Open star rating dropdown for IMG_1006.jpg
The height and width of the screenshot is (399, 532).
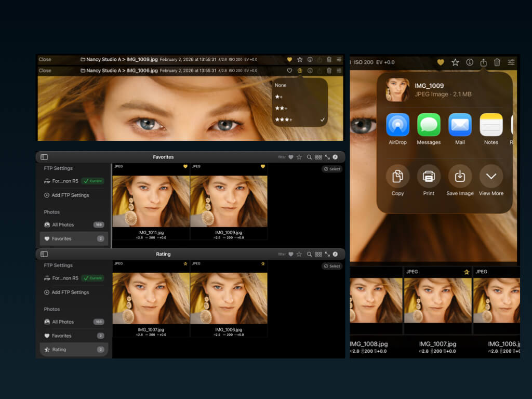(x=300, y=71)
